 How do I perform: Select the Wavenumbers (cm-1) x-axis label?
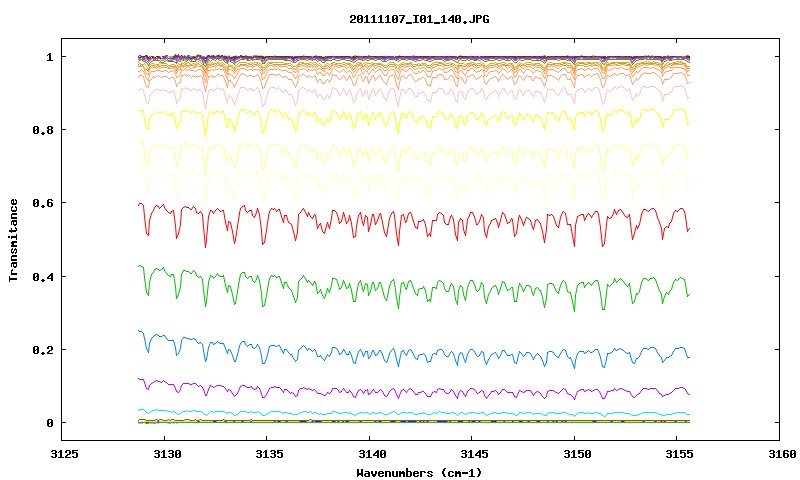pos(419,473)
